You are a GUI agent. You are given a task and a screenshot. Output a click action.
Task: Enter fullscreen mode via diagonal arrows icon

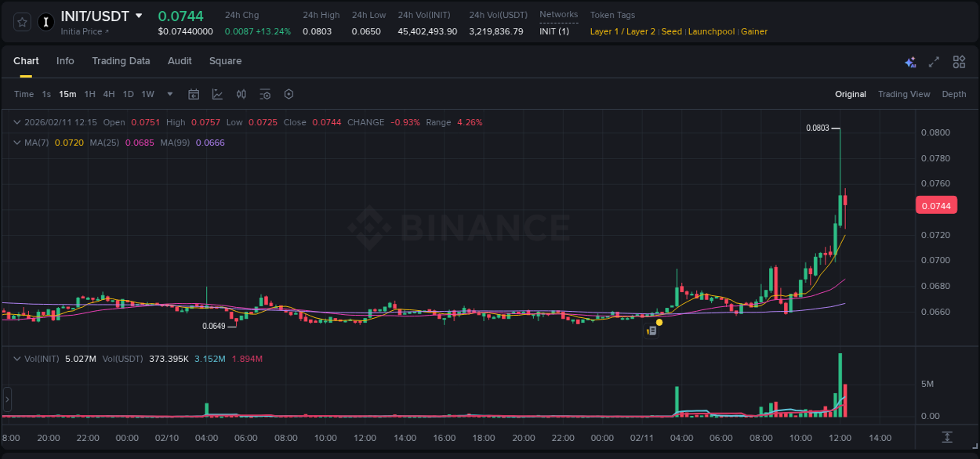934,61
